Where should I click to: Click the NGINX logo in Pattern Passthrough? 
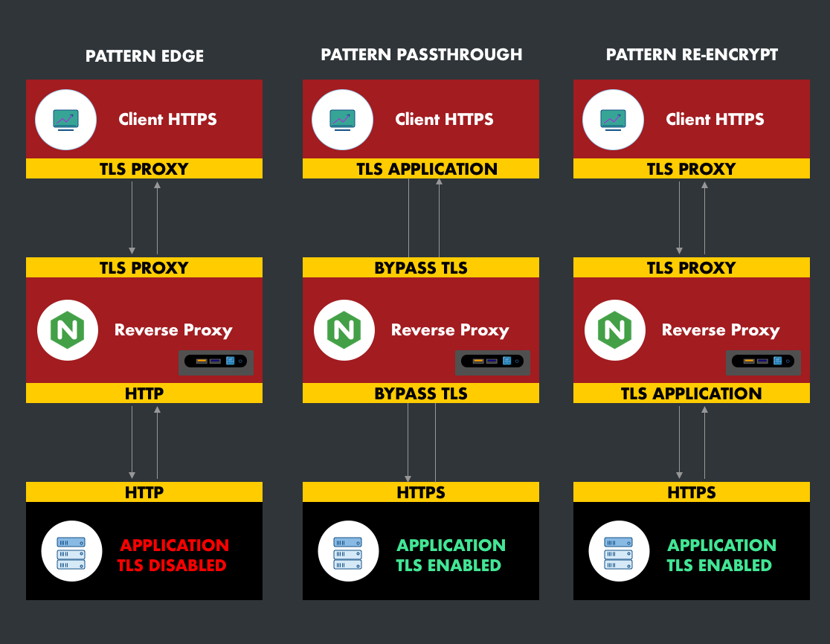click(x=343, y=330)
